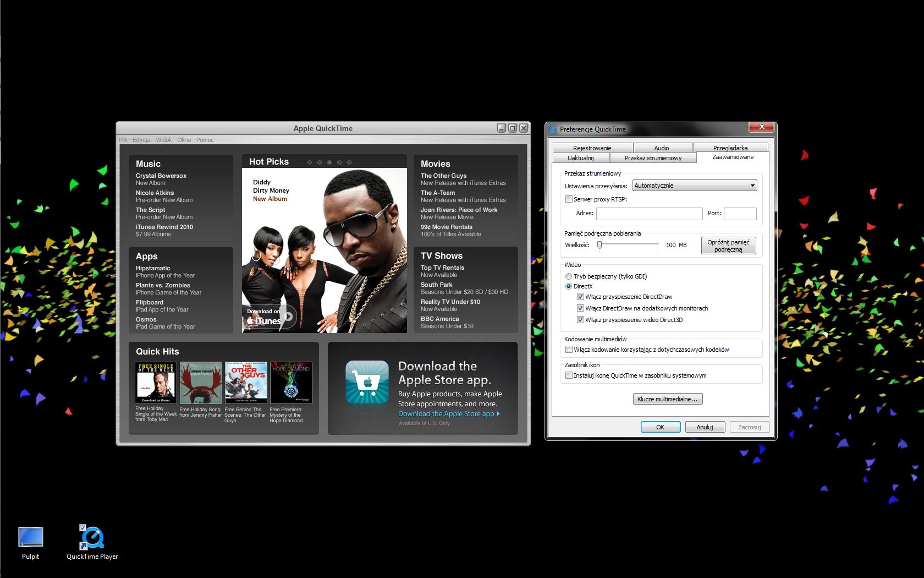Image resolution: width=924 pixels, height=578 pixels.
Task: Open the Pomoc menu
Action: (205, 140)
